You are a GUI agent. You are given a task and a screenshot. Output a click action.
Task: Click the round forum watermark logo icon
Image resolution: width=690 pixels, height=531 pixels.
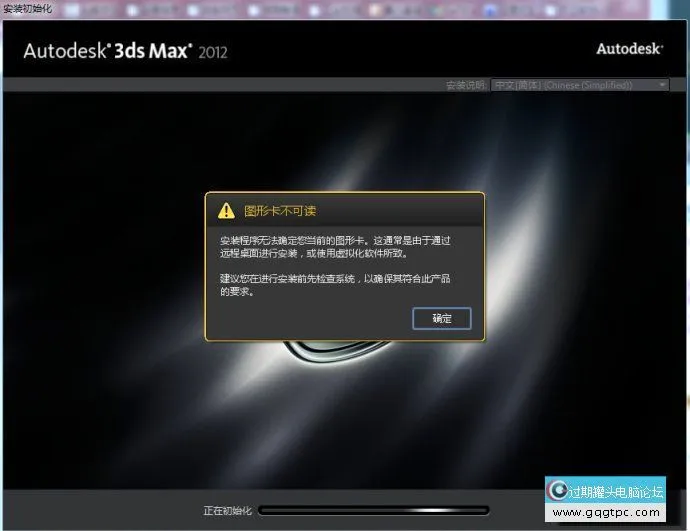557,491
